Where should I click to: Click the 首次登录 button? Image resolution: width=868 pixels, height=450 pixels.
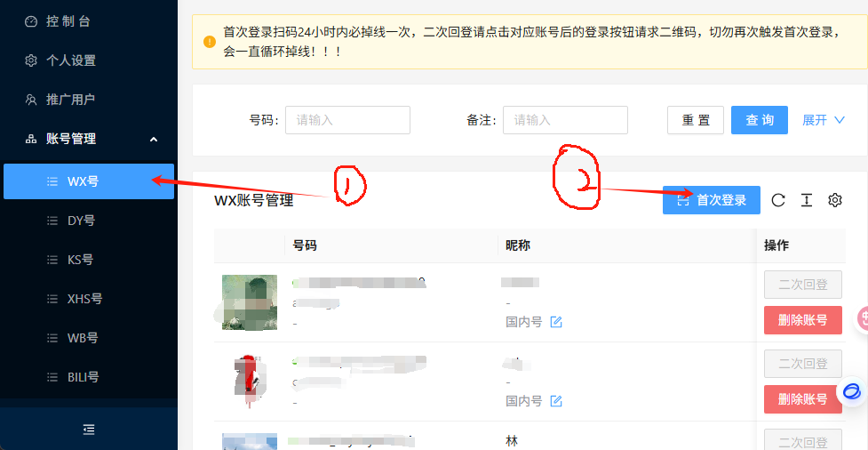pos(712,200)
